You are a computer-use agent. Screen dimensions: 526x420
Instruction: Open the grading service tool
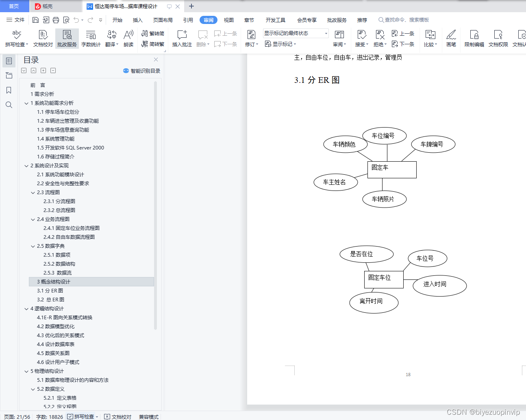pos(67,39)
